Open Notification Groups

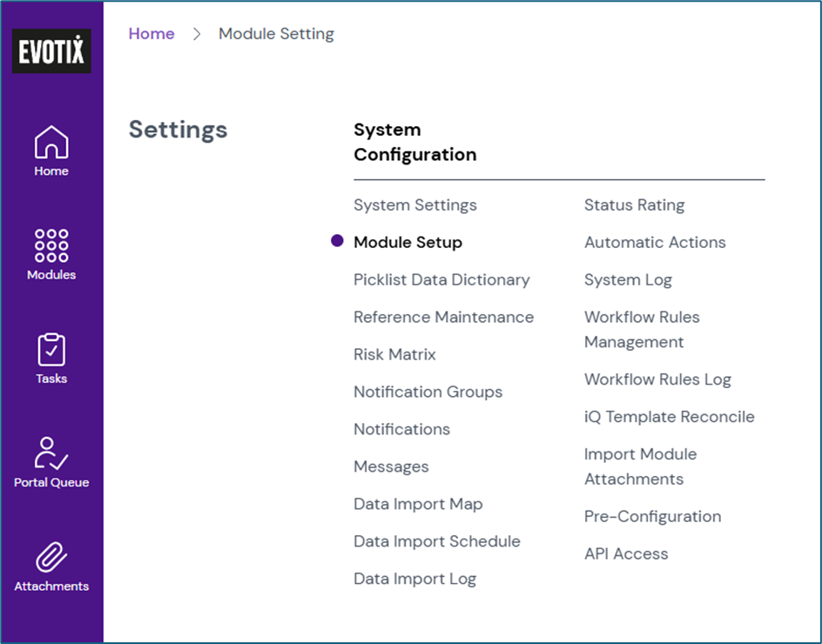428,392
